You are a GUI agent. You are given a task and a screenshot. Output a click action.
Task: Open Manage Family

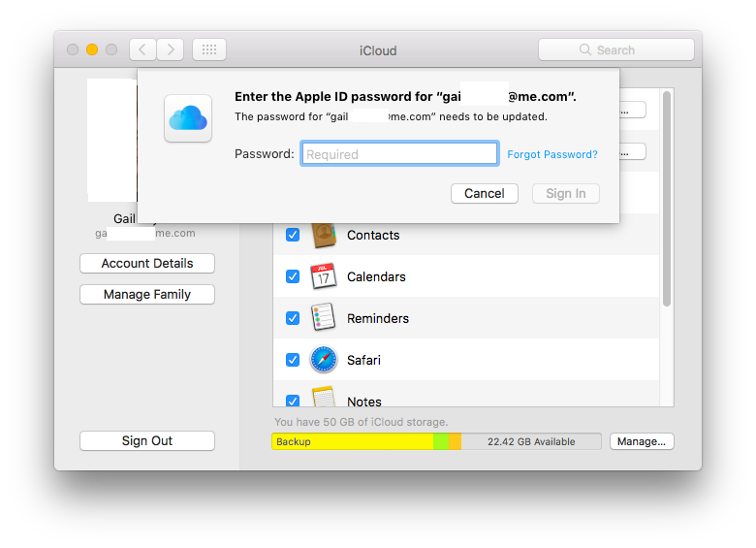tap(147, 294)
